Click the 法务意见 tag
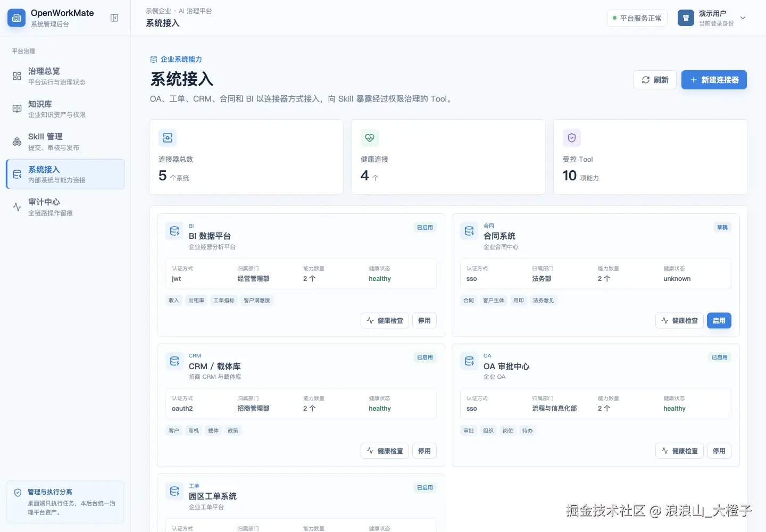Viewport: 766px width, 532px height. pyautogui.click(x=544, y=301)
